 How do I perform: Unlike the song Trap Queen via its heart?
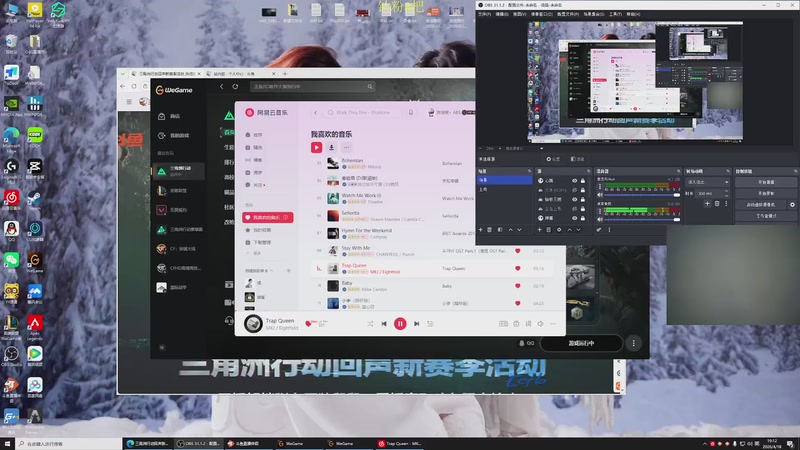pos(517,268)
